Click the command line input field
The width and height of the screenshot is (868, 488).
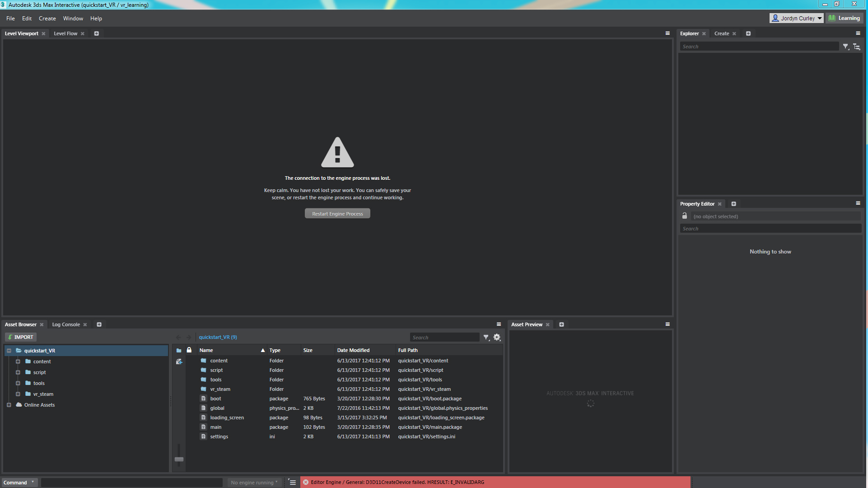[x=131, y=483]
